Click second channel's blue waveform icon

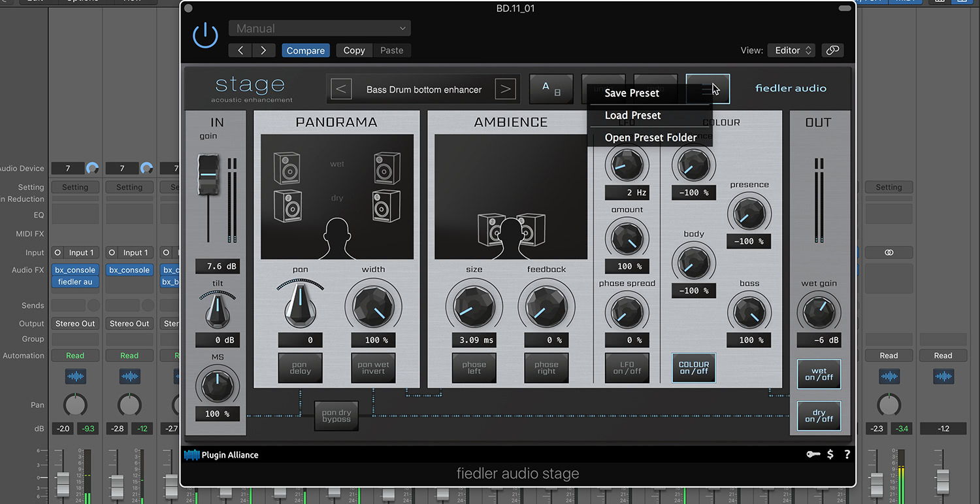[x=129, y=376]
